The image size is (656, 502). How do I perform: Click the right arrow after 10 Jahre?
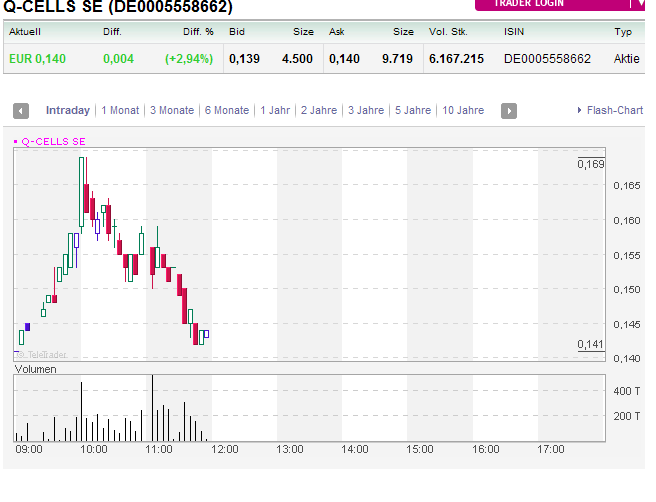pos(509,111)
